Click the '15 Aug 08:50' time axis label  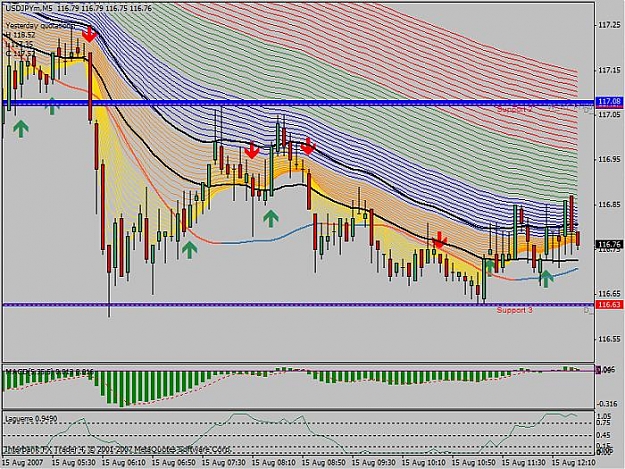coord(323,463)
